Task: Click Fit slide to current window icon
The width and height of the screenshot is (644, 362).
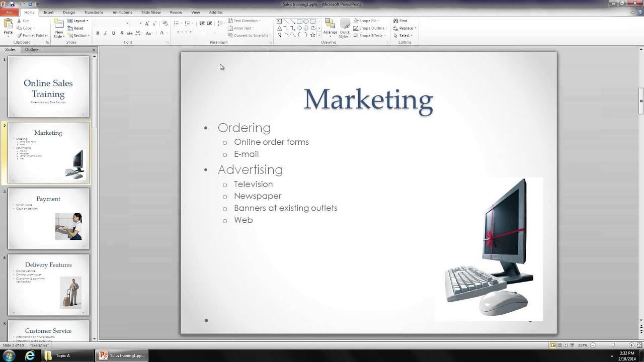Action: pos(640,345)
